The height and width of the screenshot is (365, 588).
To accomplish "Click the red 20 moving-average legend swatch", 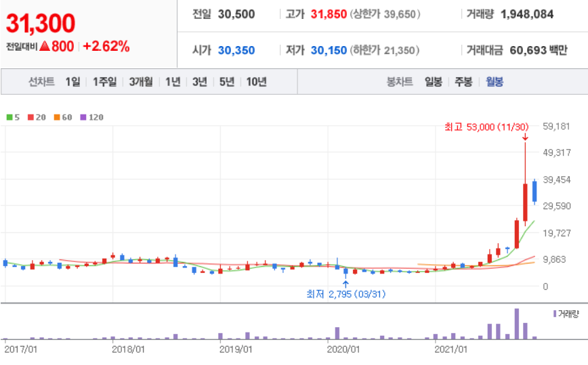I will click(30, 117).
